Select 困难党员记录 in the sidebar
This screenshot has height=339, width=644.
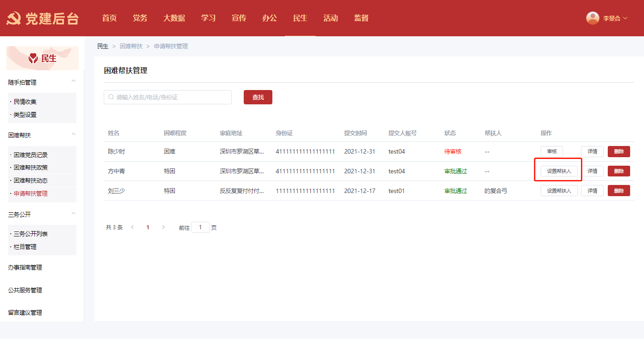[x=30, y=155]
